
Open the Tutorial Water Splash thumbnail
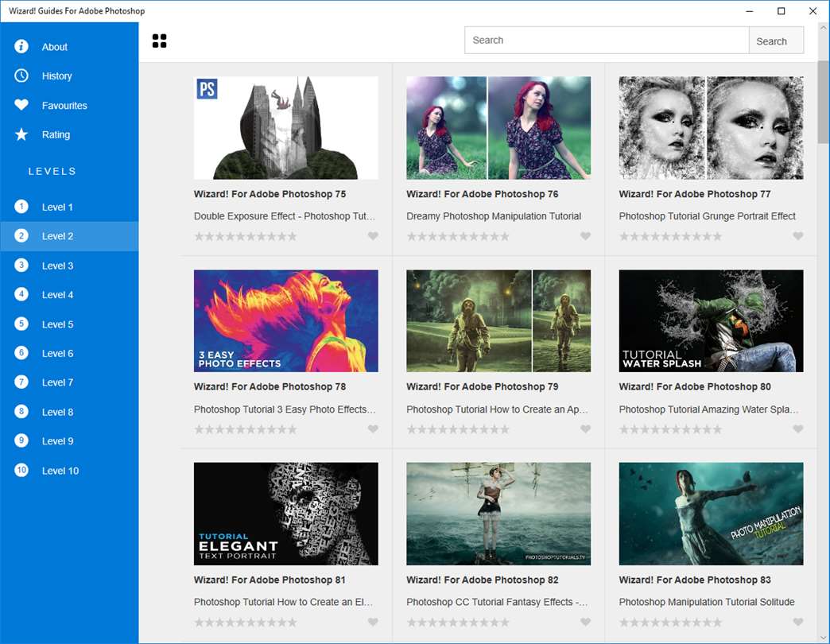(x=711, y=320)
